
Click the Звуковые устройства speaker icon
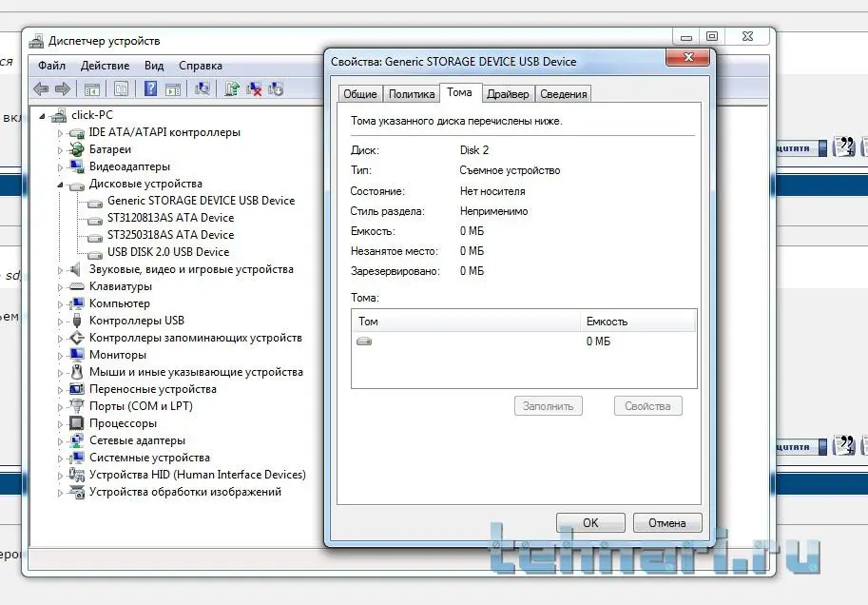point(76,269)
